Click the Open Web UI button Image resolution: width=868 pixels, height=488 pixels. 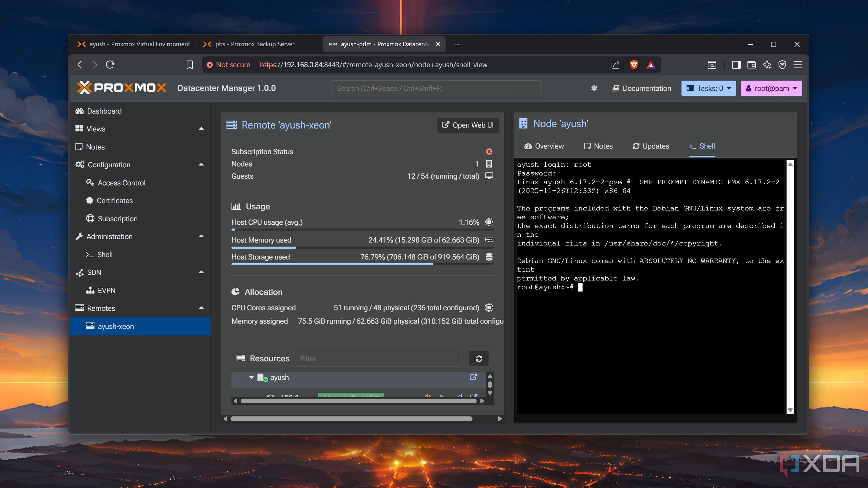point(467,125)
